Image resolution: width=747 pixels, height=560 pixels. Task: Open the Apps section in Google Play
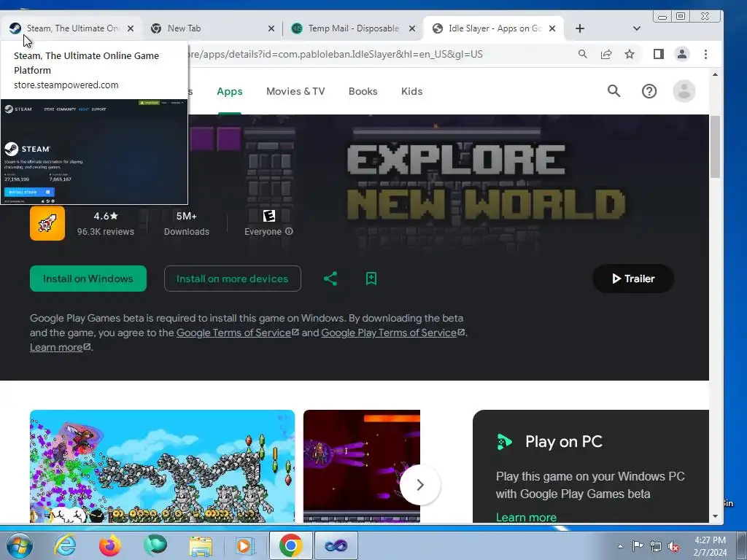tap(230, 91)
